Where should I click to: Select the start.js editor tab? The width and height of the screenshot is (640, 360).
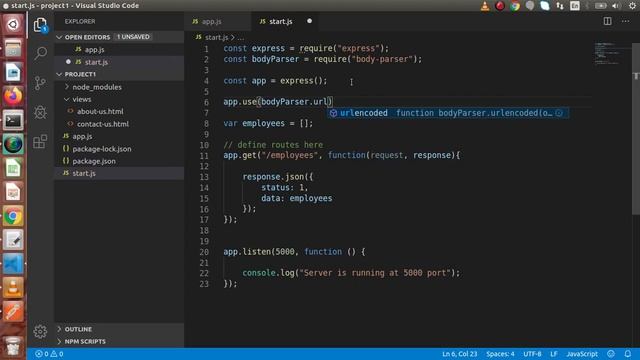(x=280, y=21)
